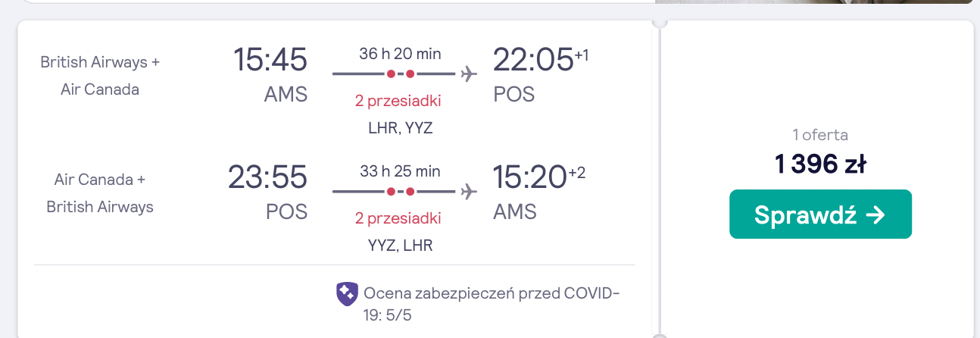Click the purple COVID-19 safety shield icon
Image resolution: width=980 pixels, height=338 pixels.
tap(347, 293)
